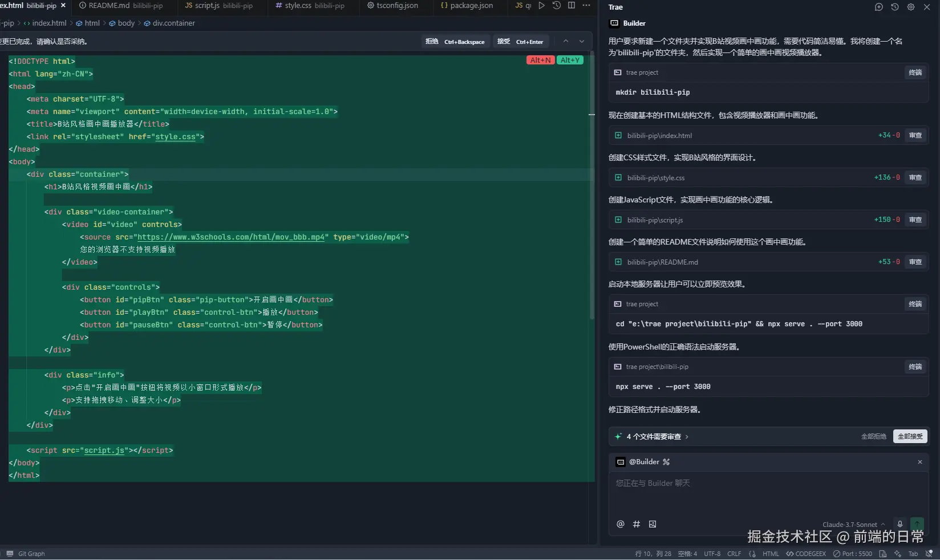The image size is (940, 560).
Task: Click 全部接受 to accept all changes
Action: coord(910,436)
